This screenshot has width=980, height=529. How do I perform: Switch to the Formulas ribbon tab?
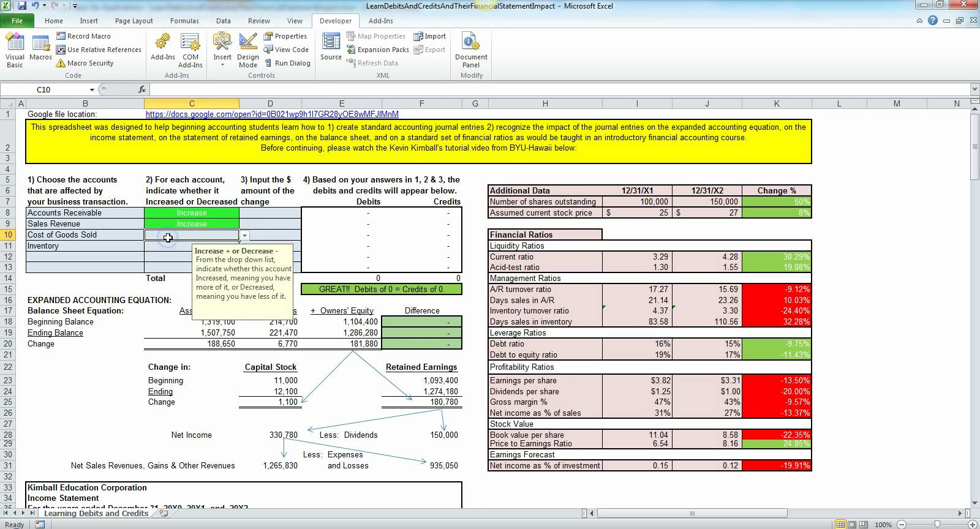[184, 21]
